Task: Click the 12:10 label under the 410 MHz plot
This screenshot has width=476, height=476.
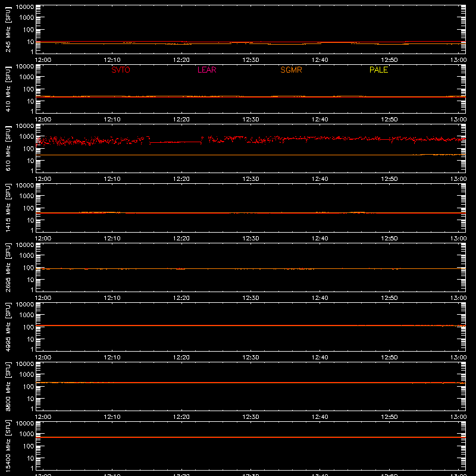Action: point(112,120)
